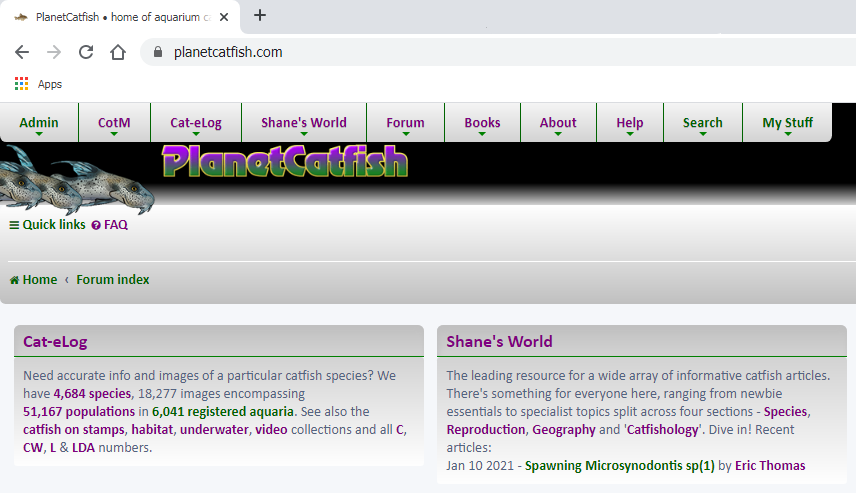
Task: Open Geography articles link
Action: 564,430
